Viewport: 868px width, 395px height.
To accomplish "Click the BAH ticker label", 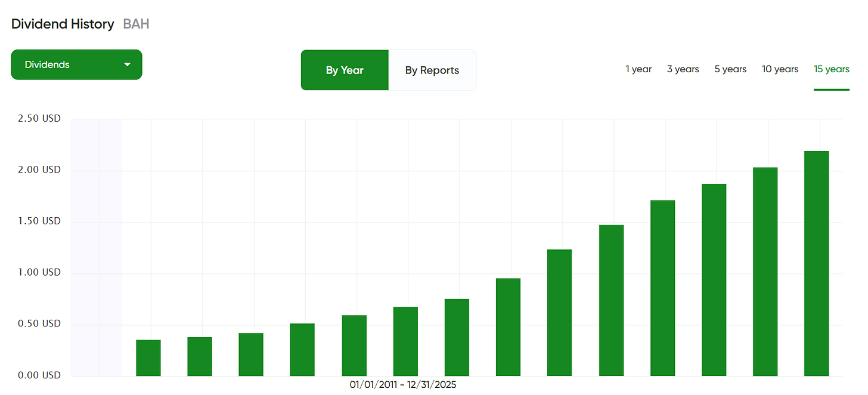I will pyautogui.click(x=136, y=24).
